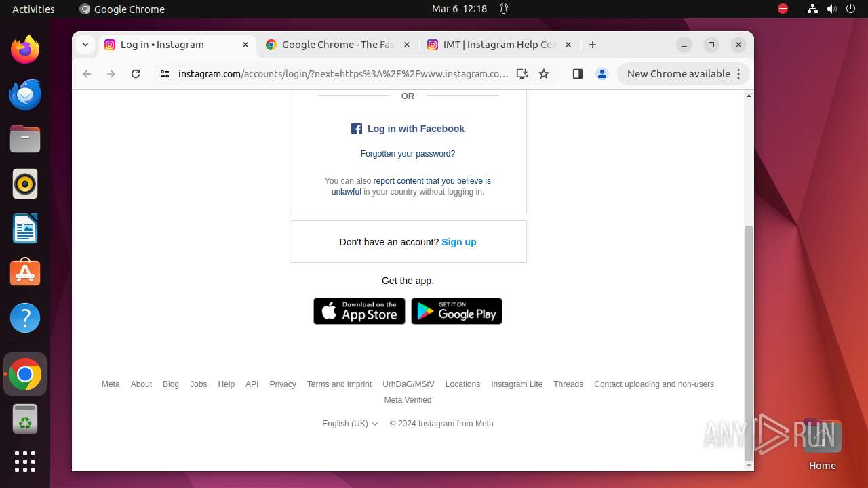Viewport: 868px width, 488px height.
Task: Open Firefox from the dock
Action: 25,49
